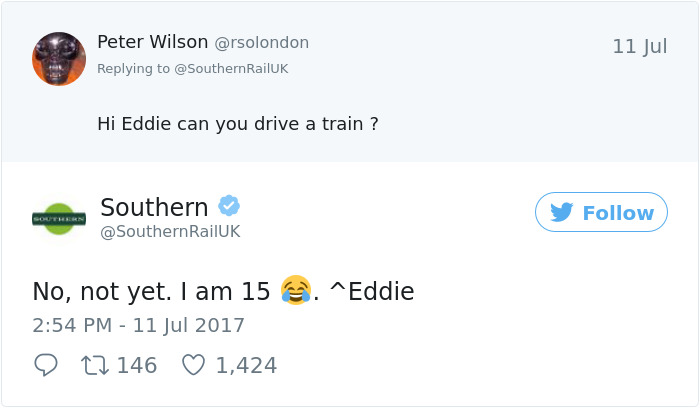Click the blue verified badge beside Southern
The width and height of the screenshot is (700, 408).
229,206
